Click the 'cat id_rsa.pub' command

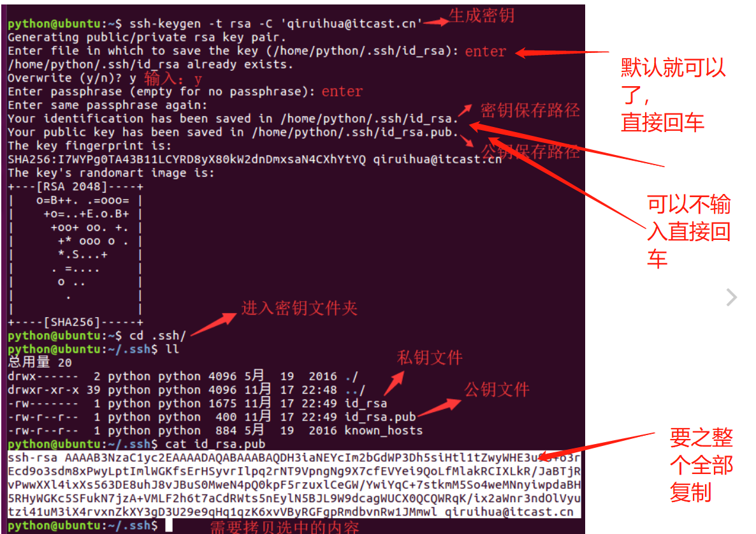coord(215,444)
